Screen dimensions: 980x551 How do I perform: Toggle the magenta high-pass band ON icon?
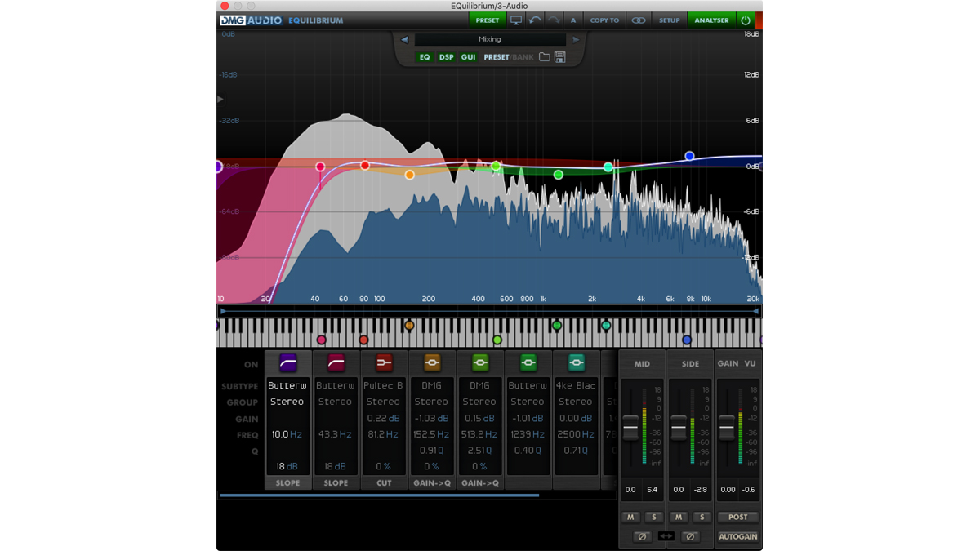tap(336, 362)
